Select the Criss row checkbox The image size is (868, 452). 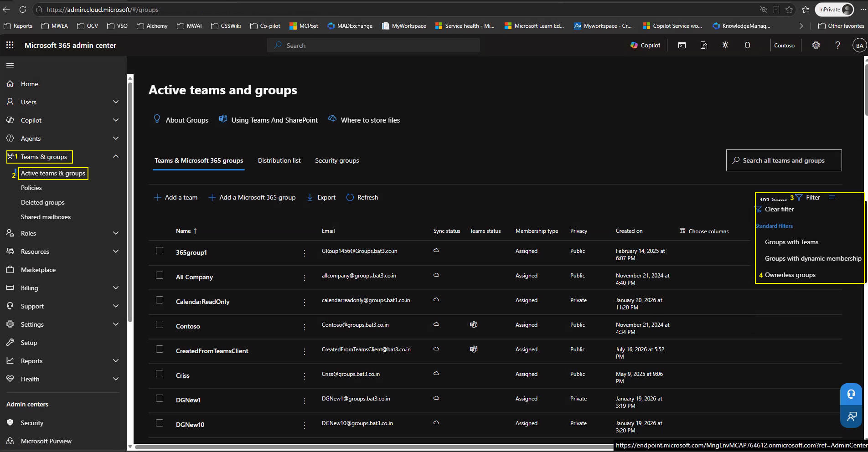(160, 374)
